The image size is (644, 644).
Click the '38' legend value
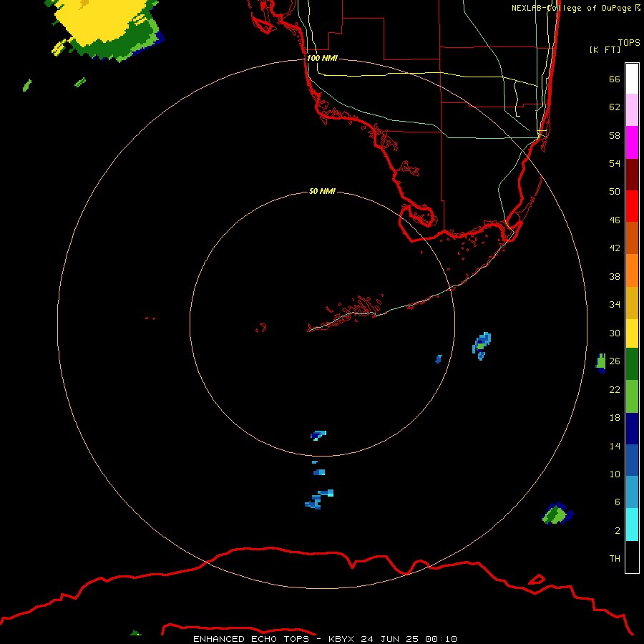615,276
